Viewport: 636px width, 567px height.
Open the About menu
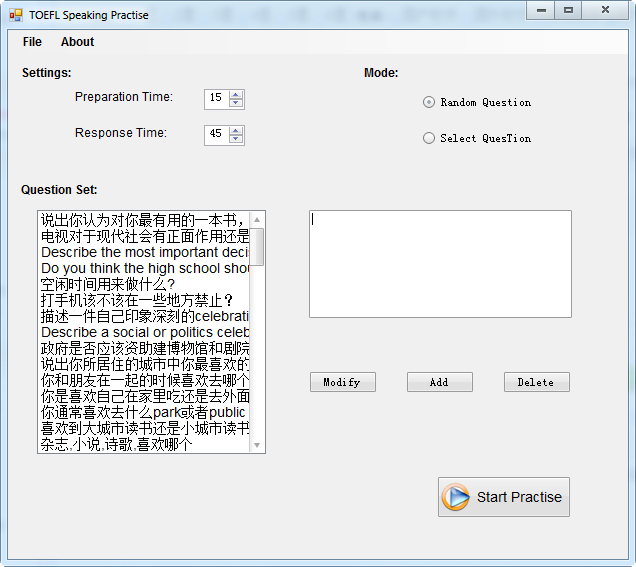(x=77, y=42)
